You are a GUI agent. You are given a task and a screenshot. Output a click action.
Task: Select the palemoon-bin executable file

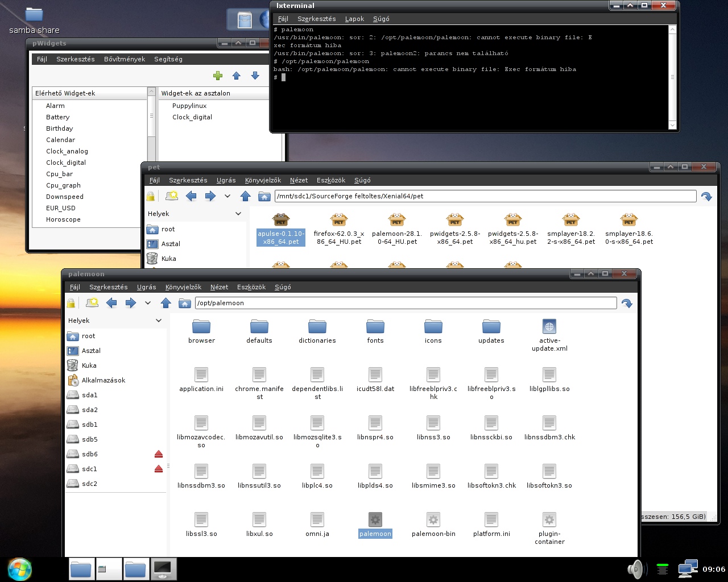point(433,525)
